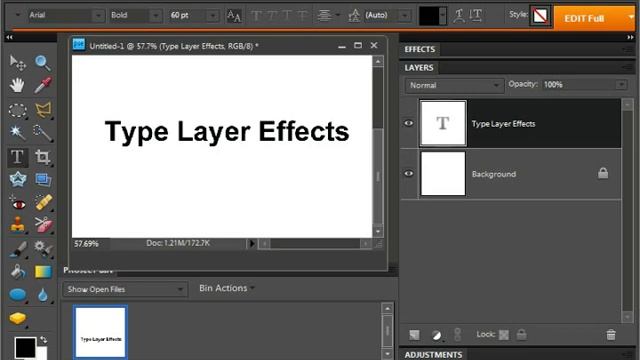The height and width of the screenshot is (360, 640).
Task: Click the foreground color black swatch
Action: click(25, 347)
